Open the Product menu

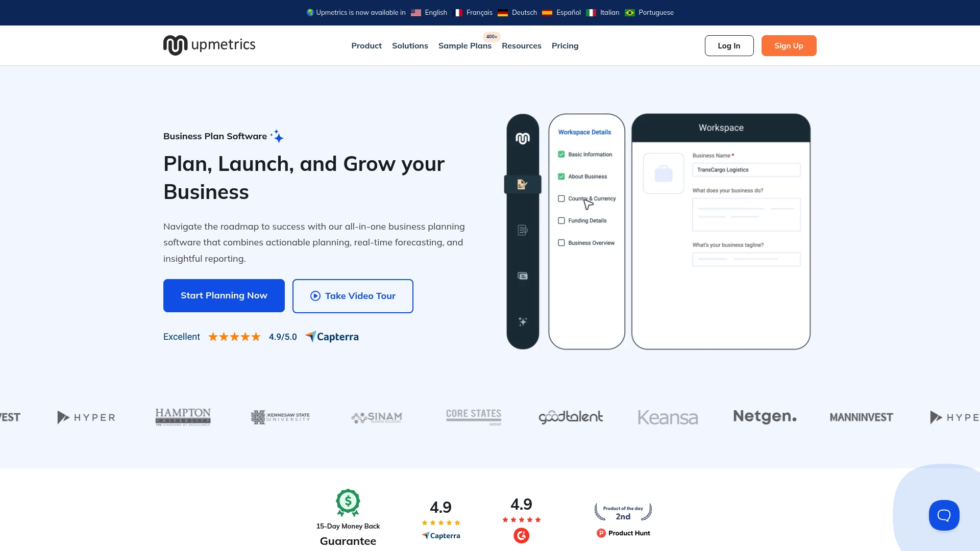point(366,46)
